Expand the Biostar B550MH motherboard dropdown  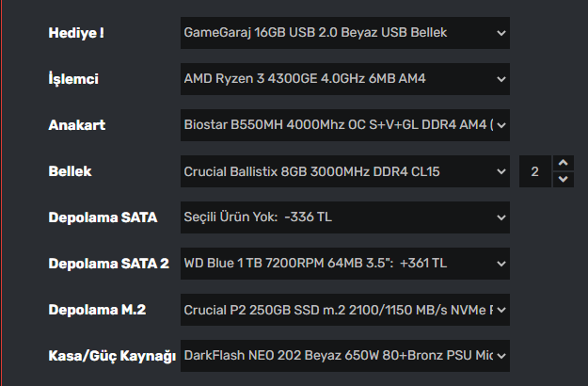tap(344, 123)
